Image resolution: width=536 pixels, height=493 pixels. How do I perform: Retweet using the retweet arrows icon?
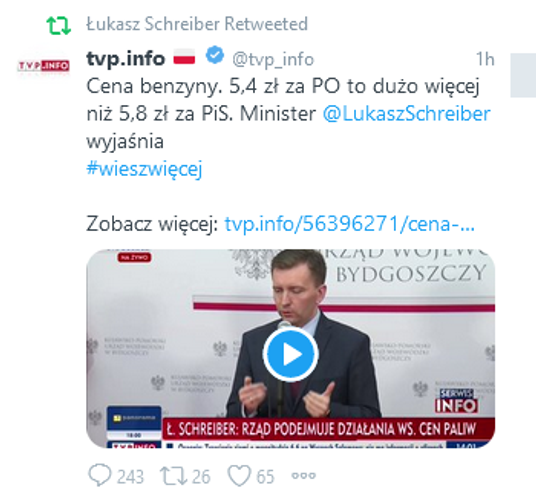[174, 476]
